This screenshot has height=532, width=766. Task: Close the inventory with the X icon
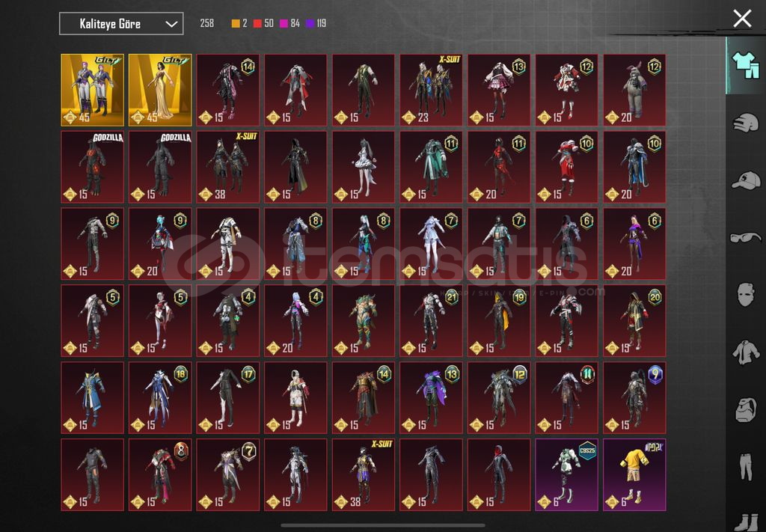[742, 19]
